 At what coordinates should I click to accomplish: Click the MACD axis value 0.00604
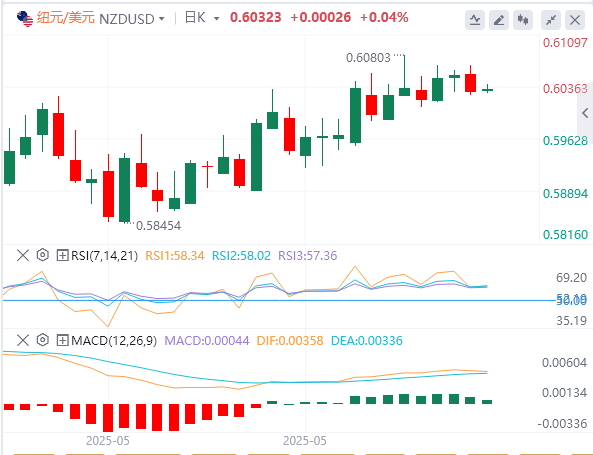point(565,363)
